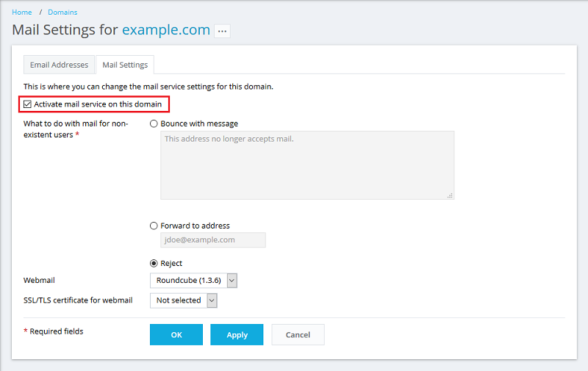Follow the example.com link in title
Screen dimensions: 588x371
coord(165,30)
